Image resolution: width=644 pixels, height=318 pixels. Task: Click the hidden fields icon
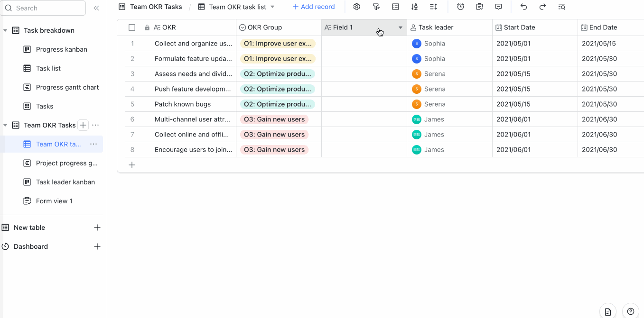point(395,7)
